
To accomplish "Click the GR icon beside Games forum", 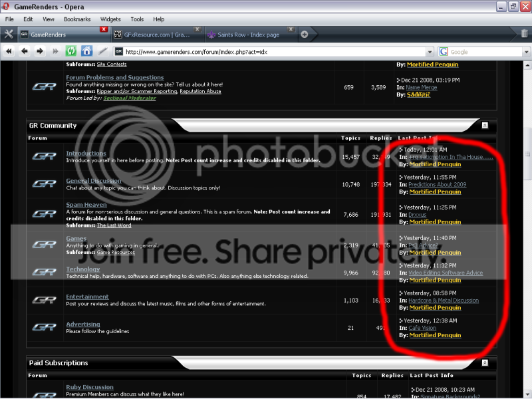I will point(45,244).
